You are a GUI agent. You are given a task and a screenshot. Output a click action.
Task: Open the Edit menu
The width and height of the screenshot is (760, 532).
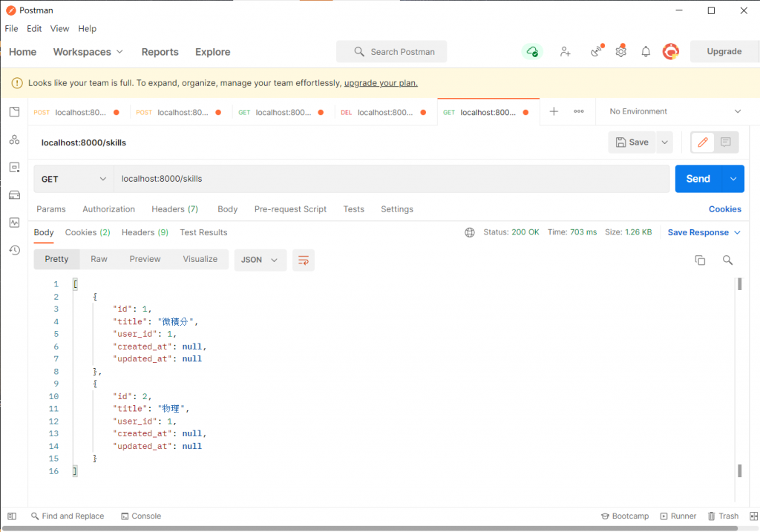click(34, 29)
